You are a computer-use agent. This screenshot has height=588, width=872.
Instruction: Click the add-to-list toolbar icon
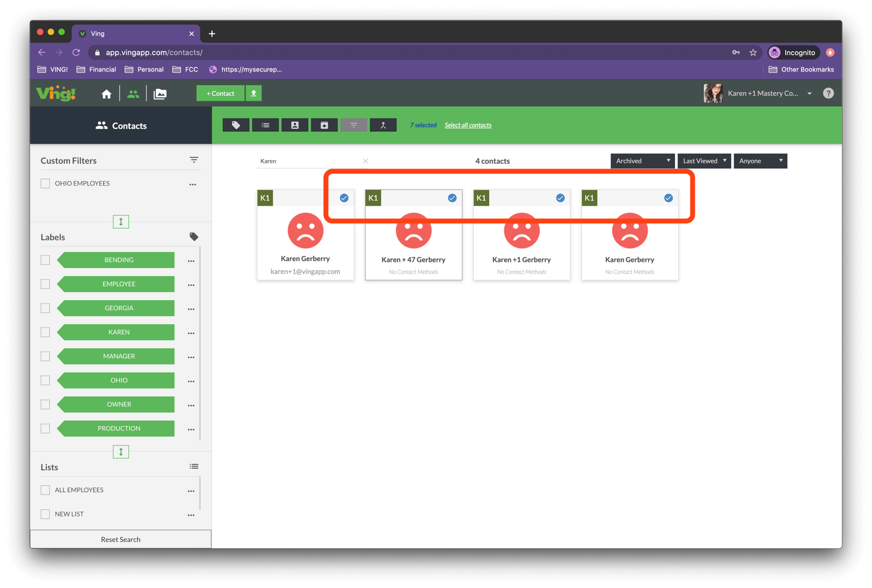pos(265,125)
